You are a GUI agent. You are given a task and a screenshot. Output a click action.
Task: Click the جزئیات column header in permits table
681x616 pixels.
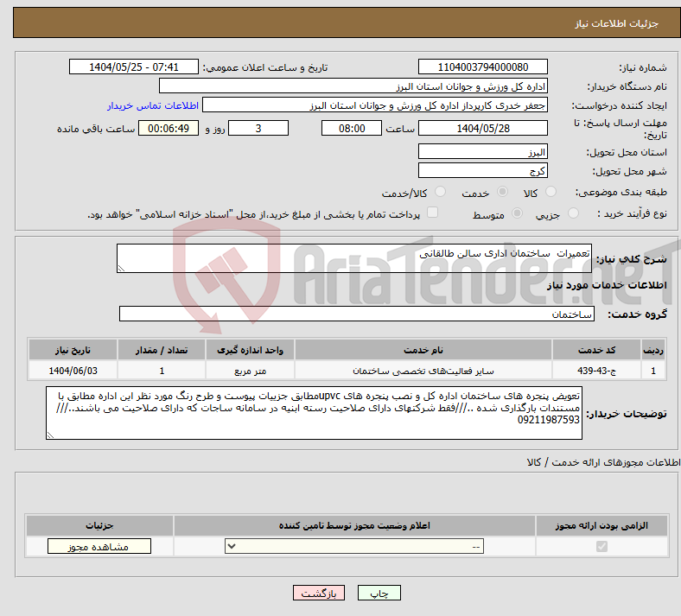click(99, 525)
